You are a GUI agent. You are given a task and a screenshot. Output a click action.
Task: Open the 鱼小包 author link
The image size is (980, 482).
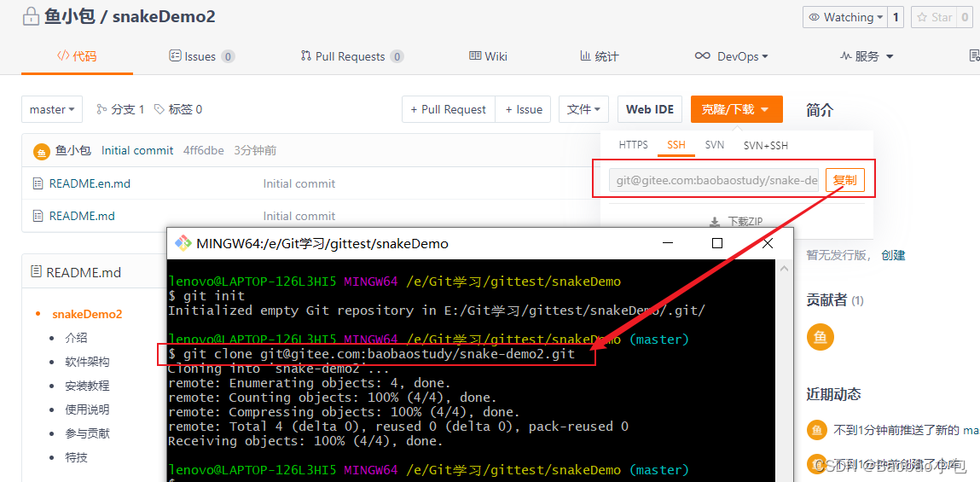pyautogui.click(x=73, y=151)
